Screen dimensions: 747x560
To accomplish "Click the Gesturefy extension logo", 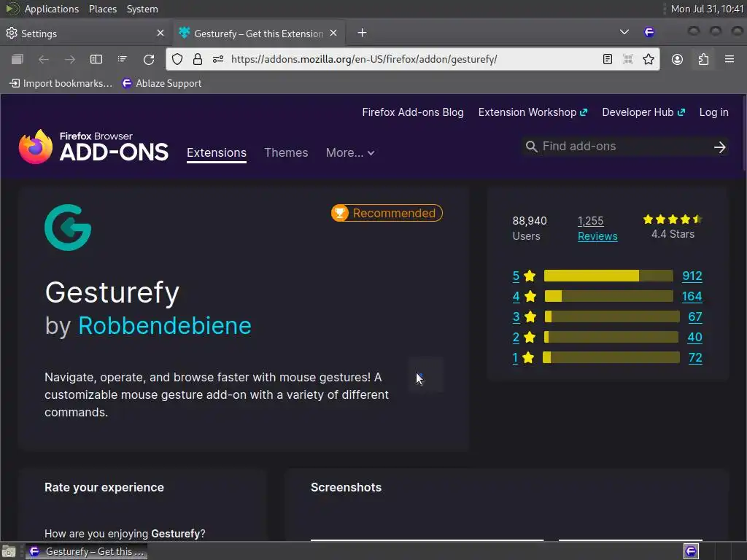I will click(68, 227).
